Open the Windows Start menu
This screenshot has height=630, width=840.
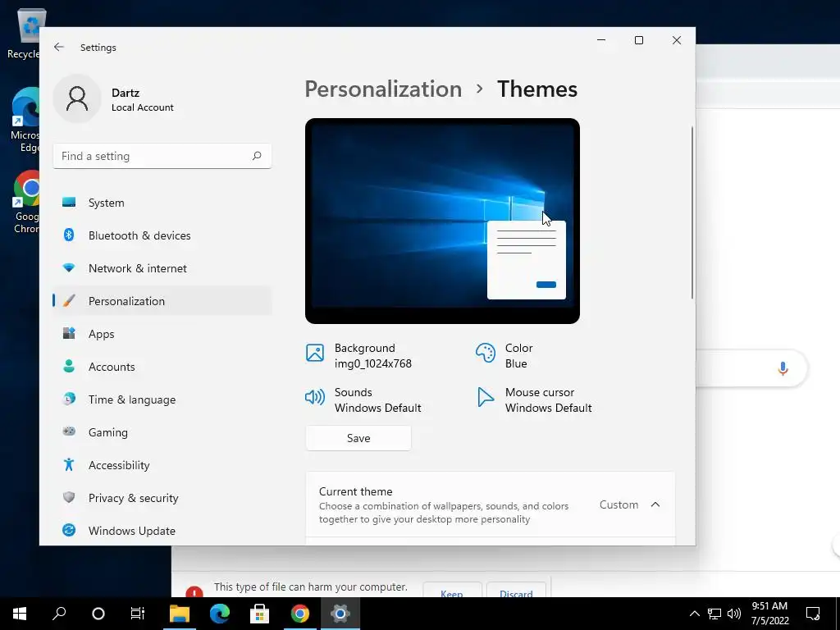20,614
